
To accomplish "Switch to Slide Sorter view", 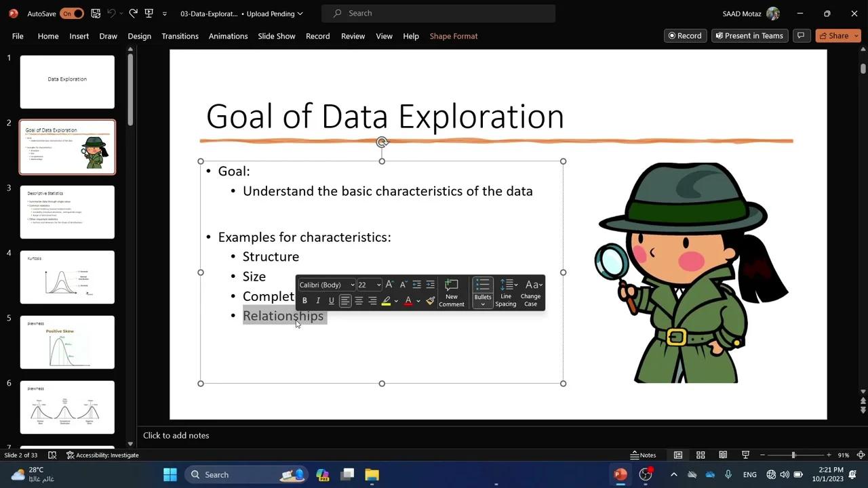I will (701, 455).
